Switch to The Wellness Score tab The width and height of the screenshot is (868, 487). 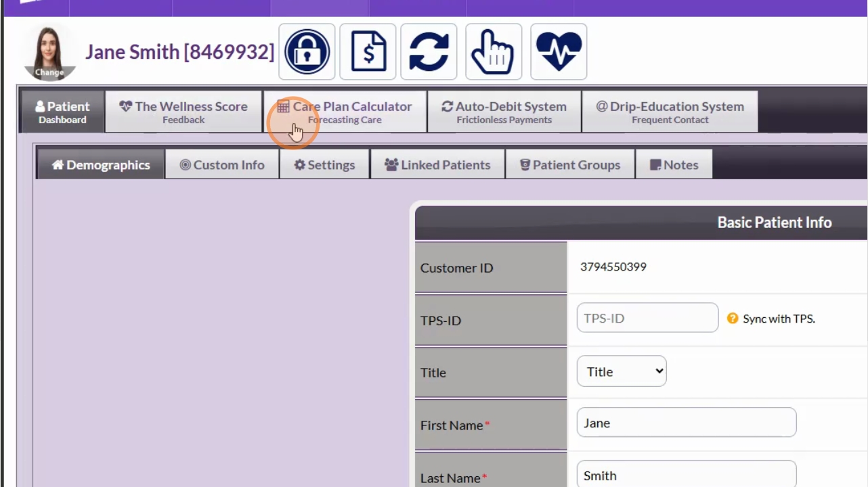pos(183,112)
